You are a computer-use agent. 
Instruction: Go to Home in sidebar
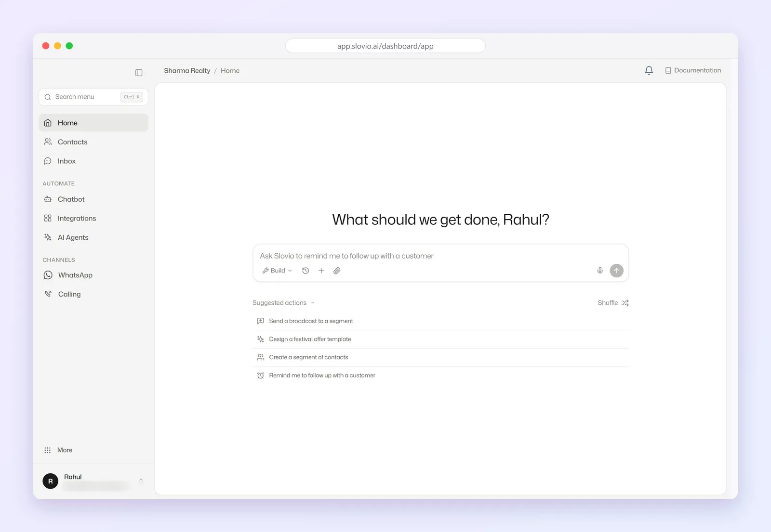93,123
